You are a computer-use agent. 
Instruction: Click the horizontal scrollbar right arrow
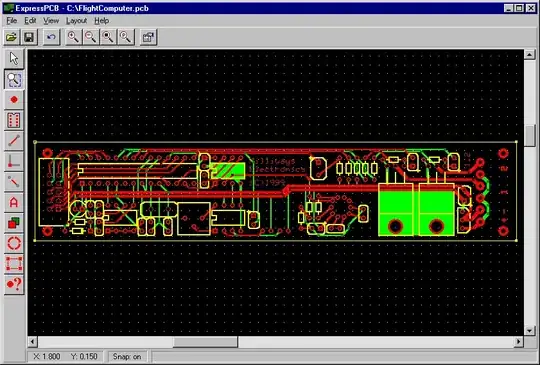[519, 342]
